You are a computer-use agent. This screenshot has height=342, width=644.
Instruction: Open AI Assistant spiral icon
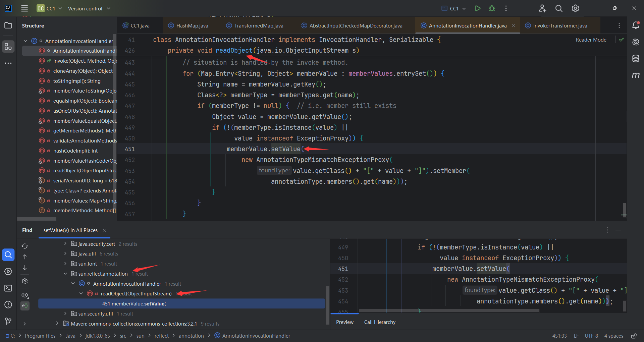(636, 42)
